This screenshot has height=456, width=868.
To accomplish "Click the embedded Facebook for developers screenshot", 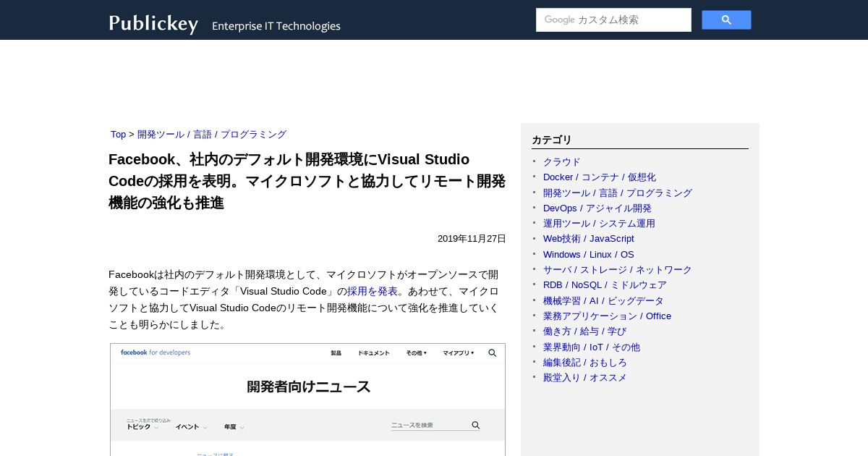I will tap(307, 400).
